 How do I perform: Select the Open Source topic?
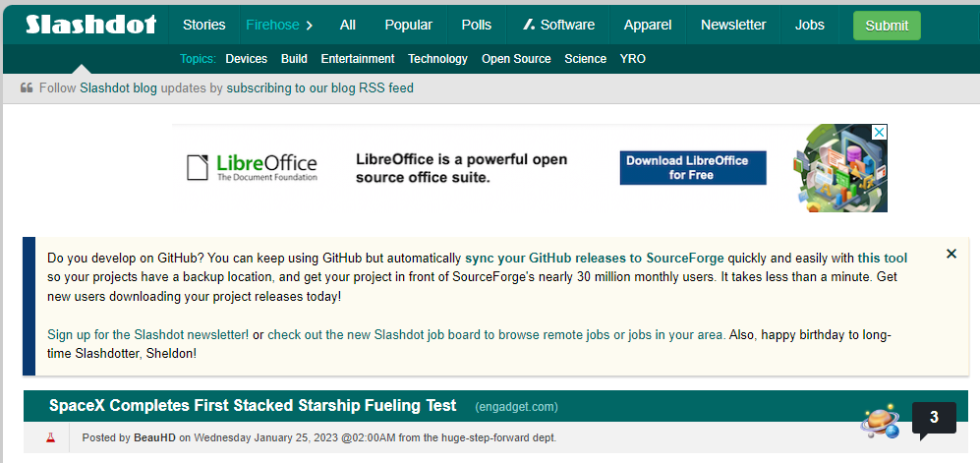(516, 59)
